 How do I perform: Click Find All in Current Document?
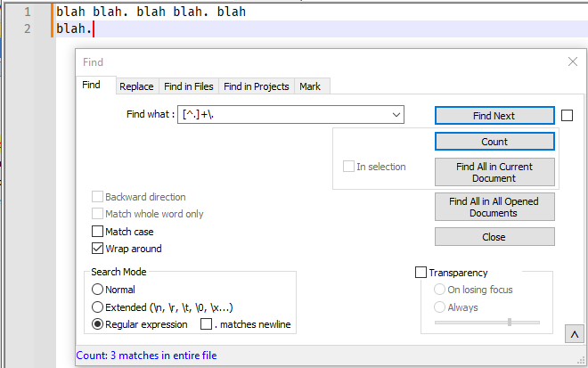[494, 172]
